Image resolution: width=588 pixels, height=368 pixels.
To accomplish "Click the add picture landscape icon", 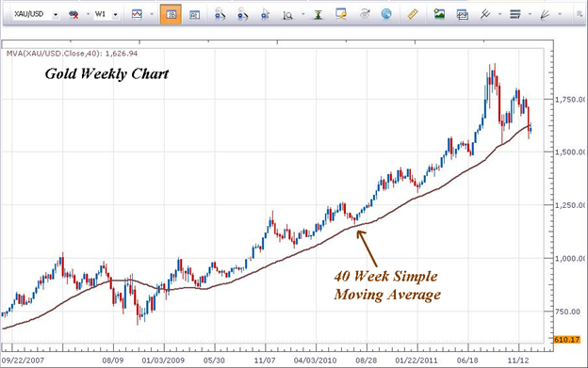I will click(439, 14).
